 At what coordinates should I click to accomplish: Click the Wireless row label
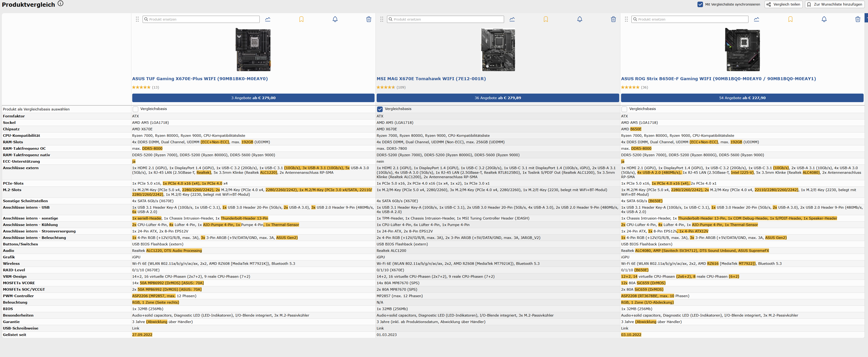pyautogui.click(x=11, y=263)
